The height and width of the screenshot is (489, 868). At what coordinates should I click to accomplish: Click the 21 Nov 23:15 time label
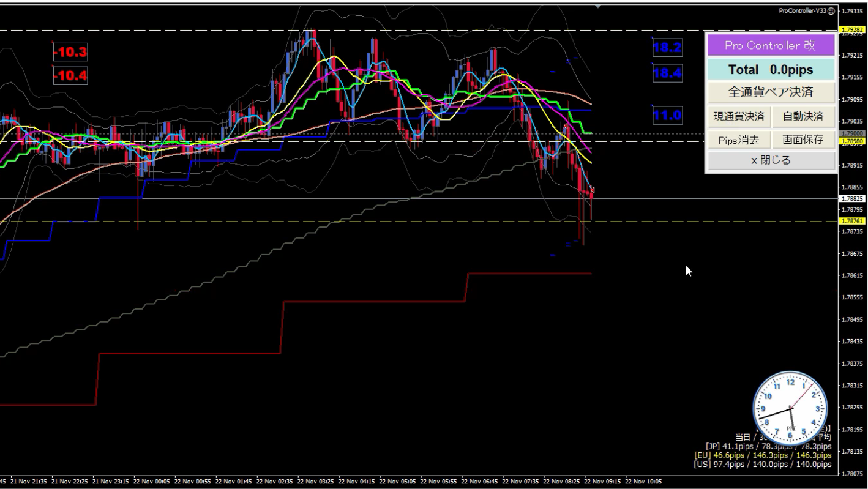click(x=111, y=482)
